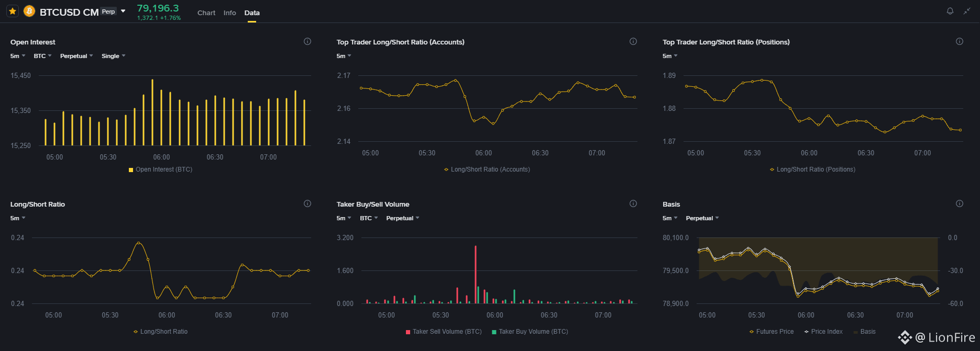Click the notification bell icon
The width and height of the screenshot is (980, 351).
coord(950,11)
